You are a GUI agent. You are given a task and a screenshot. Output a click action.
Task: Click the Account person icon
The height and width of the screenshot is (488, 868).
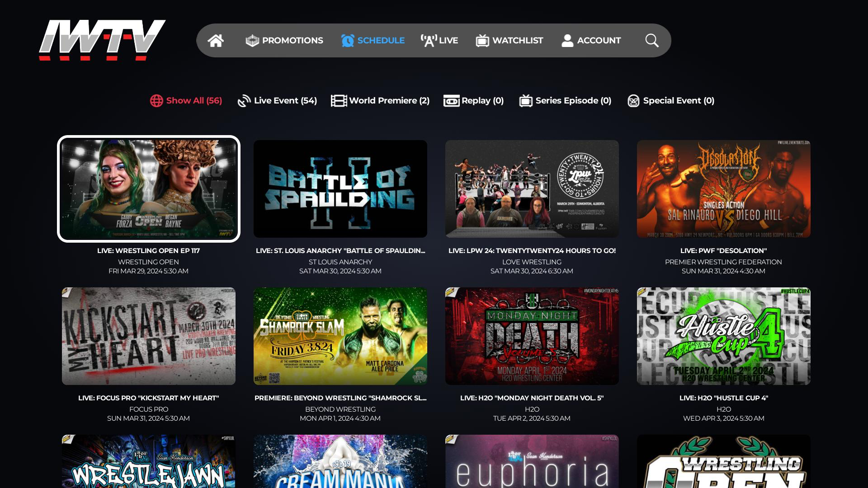tap(567, 41)
